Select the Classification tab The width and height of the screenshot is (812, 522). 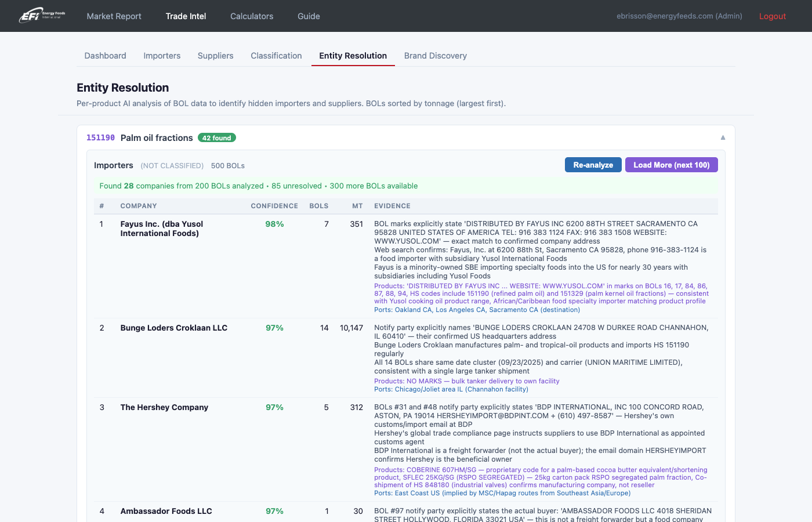(276, 56)
